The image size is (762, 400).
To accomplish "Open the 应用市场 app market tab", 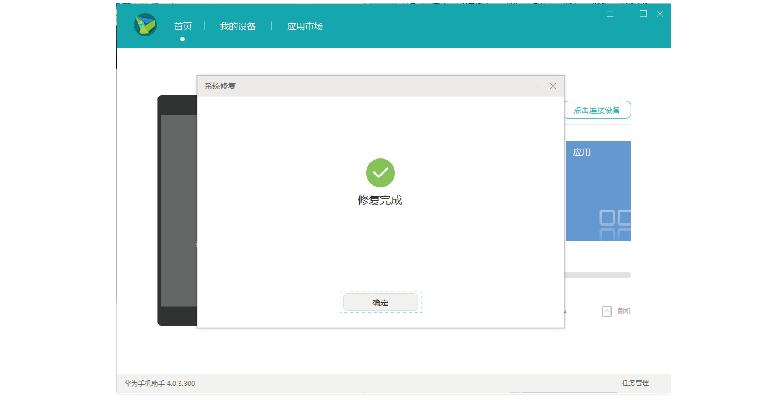I will [x=304, y=26].
